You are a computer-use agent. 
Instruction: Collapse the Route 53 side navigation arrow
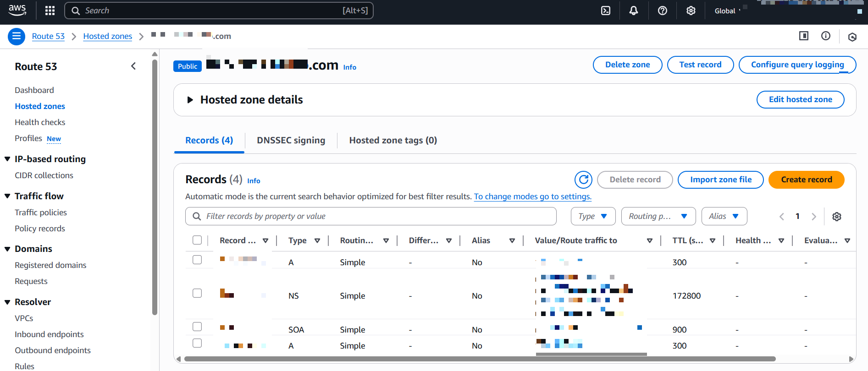coord(133,66)
